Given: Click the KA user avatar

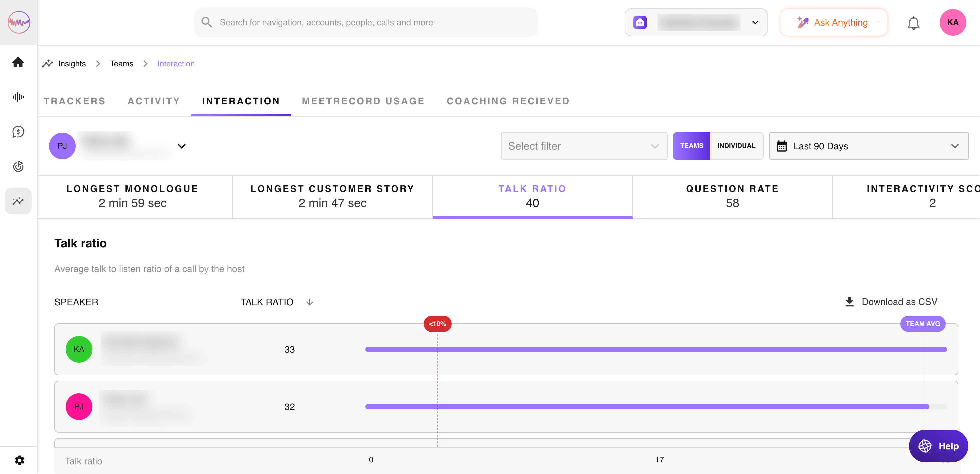Looking at the screenshot, I should coord(952,22).
